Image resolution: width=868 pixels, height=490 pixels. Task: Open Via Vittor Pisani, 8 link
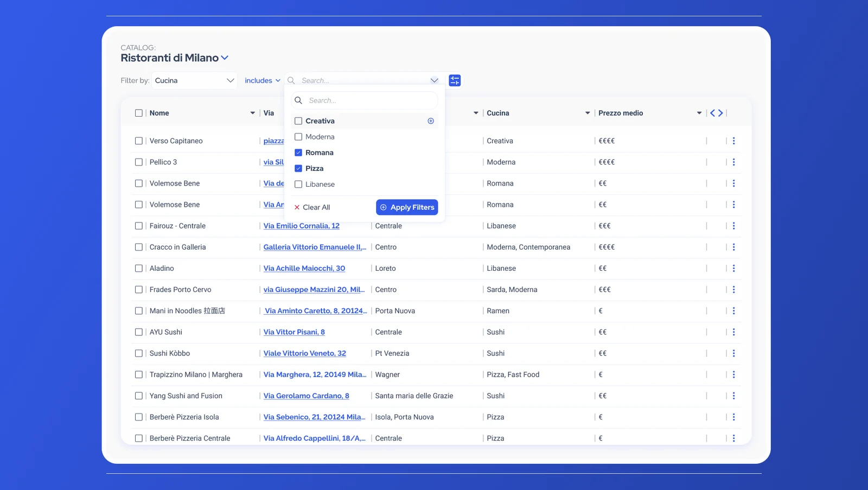coord(294,332)
